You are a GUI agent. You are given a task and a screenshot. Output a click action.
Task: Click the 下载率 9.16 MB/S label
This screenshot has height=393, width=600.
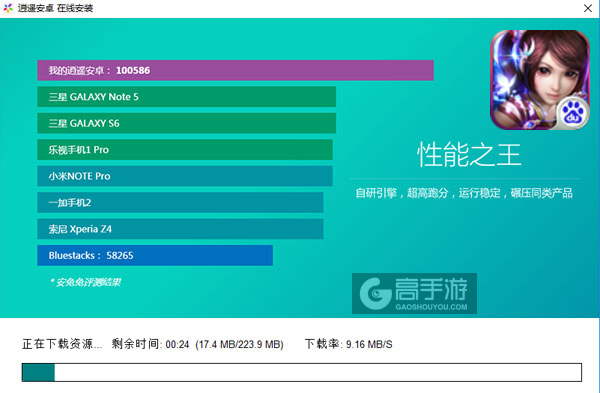348,344
